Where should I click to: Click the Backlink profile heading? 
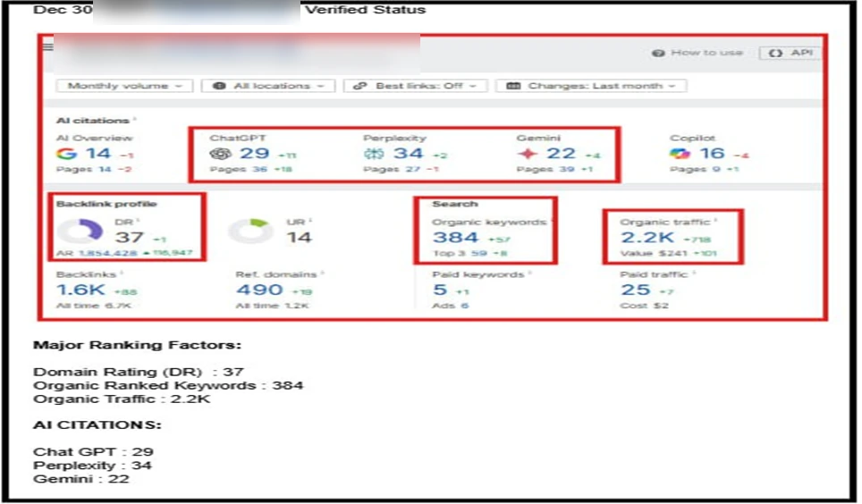pyautogui.click(x=106, y=204)
